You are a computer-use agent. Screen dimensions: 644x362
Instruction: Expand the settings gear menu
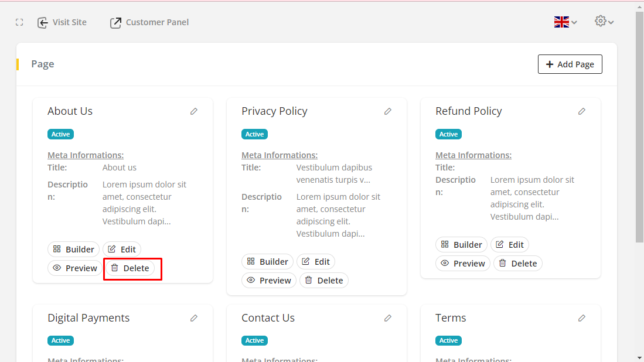(x=604, y=22)
